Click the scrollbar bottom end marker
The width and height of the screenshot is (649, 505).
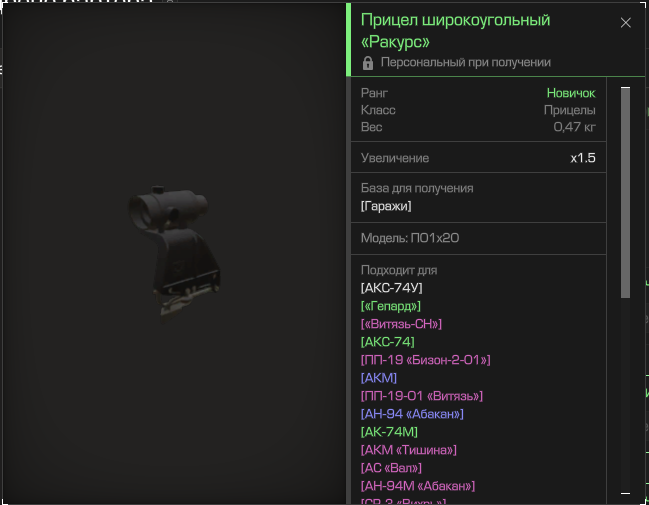625,493
